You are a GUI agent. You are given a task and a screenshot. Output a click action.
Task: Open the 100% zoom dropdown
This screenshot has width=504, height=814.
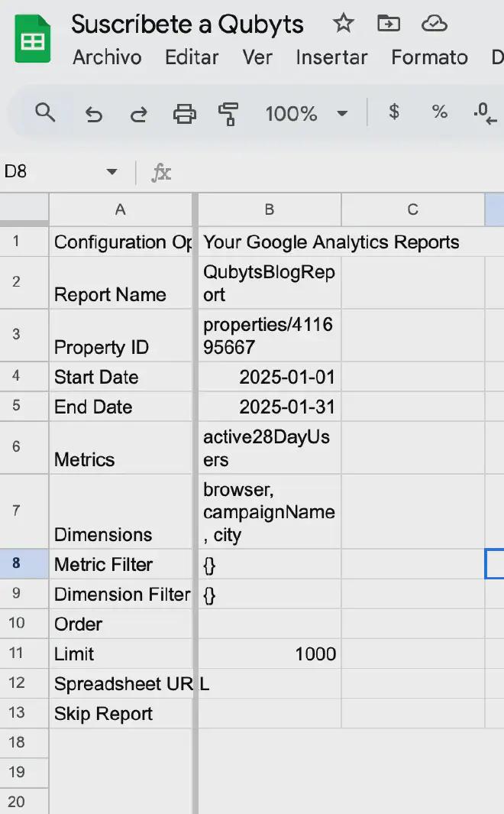306,113
